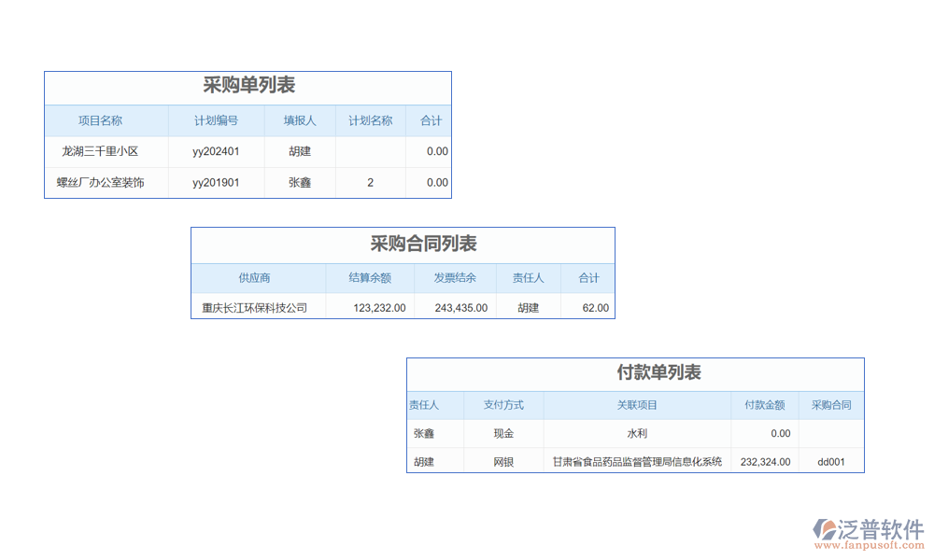Open the www.fanpusoft.com link
Image resolution: width=934 pixels, height=560 pixels.
(x=868, y=546)
